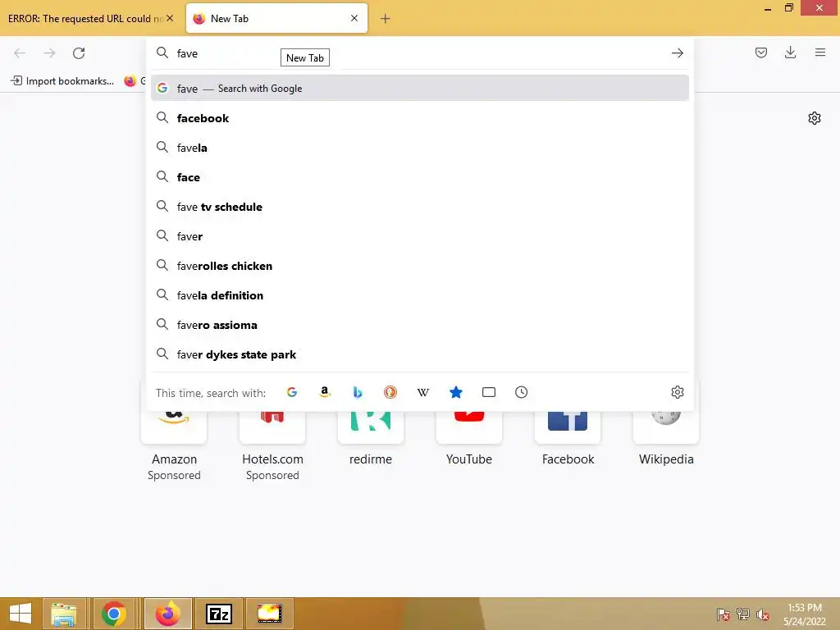
Task: Select the New Tab tab
Action: point(276,18)
